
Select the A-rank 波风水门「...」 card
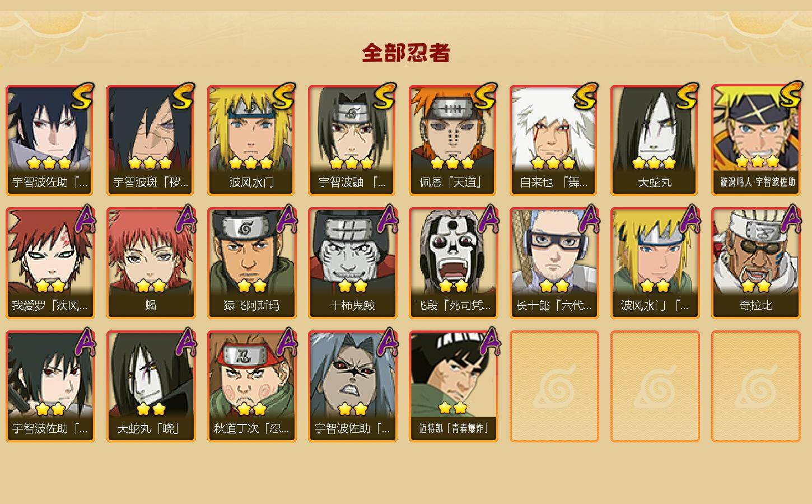point(655,263)
